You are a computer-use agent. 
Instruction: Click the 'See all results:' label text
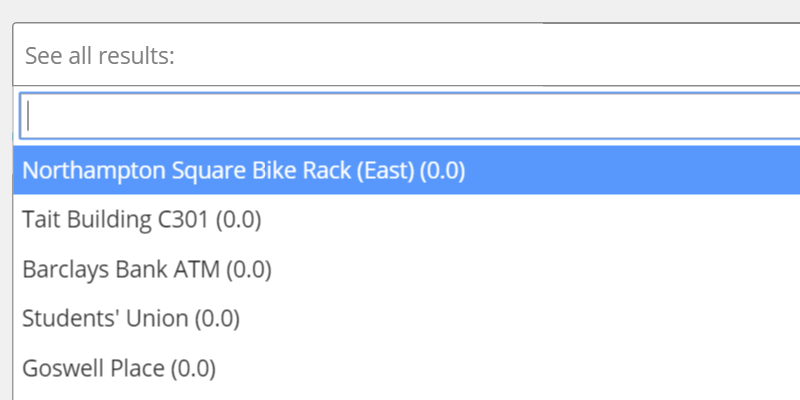pyautogui.click(x=100, y=55)
